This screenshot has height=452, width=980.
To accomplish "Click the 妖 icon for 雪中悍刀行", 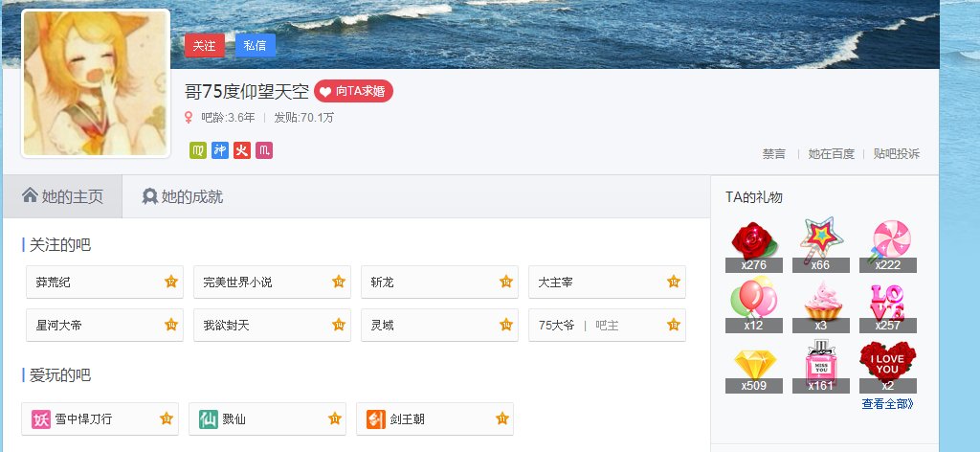I will tap(40, 418).
